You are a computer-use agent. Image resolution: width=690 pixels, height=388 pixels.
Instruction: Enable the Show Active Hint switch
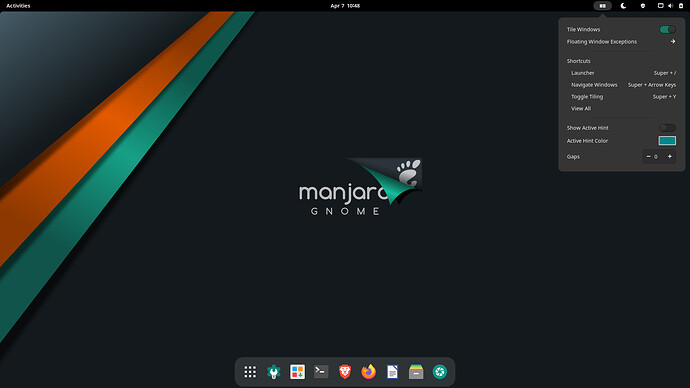pyautogui.click(x=667, y=128)
